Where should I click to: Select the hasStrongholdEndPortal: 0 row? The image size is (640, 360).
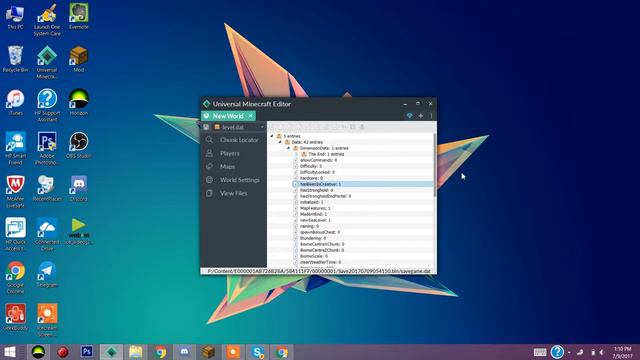tap(325, 196)
